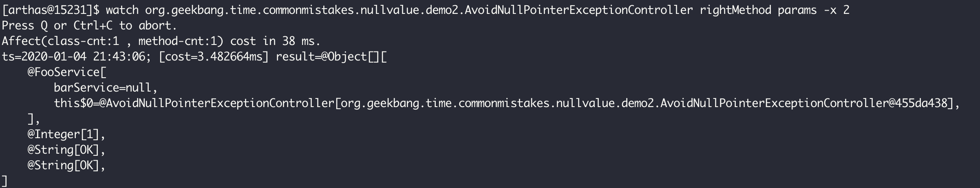The height and width of the screenshot is (188, 980).
Task: Click the result=@Object[][ text
Action: (331, 56)
